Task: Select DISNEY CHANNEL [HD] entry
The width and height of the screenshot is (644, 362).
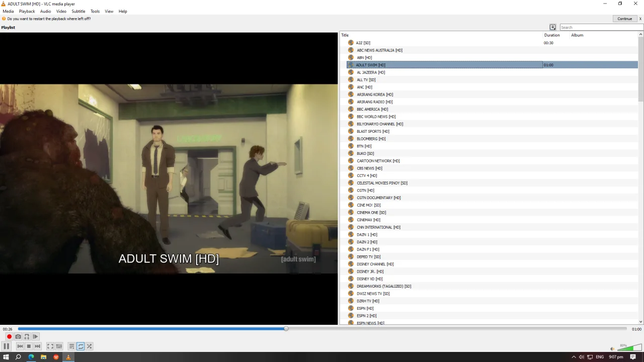Action: point(375,264)
